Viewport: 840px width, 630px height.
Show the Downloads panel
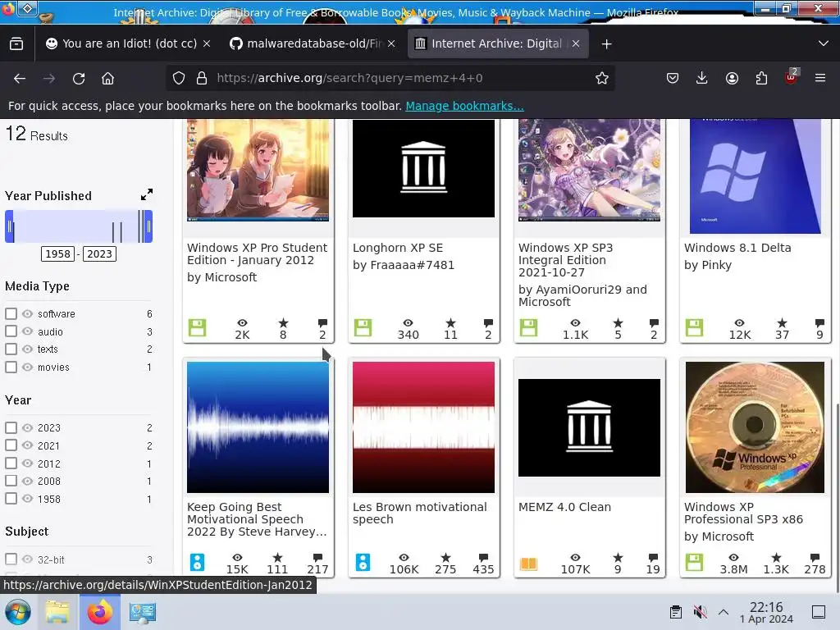(702, 78)
